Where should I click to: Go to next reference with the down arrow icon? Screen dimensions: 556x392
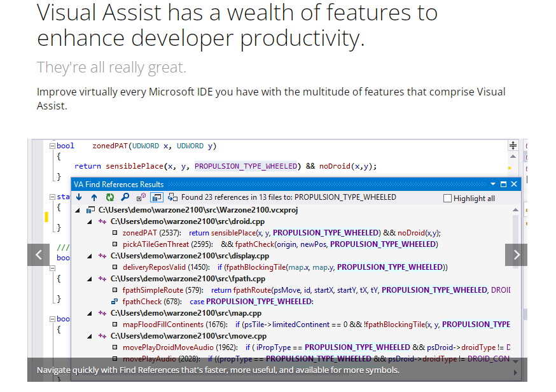(79, 197)
